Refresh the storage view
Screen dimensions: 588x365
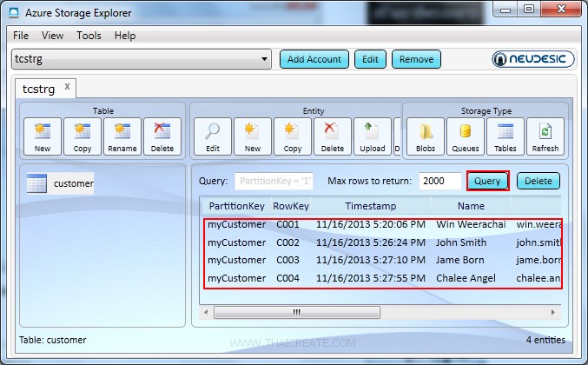point(545,136)
